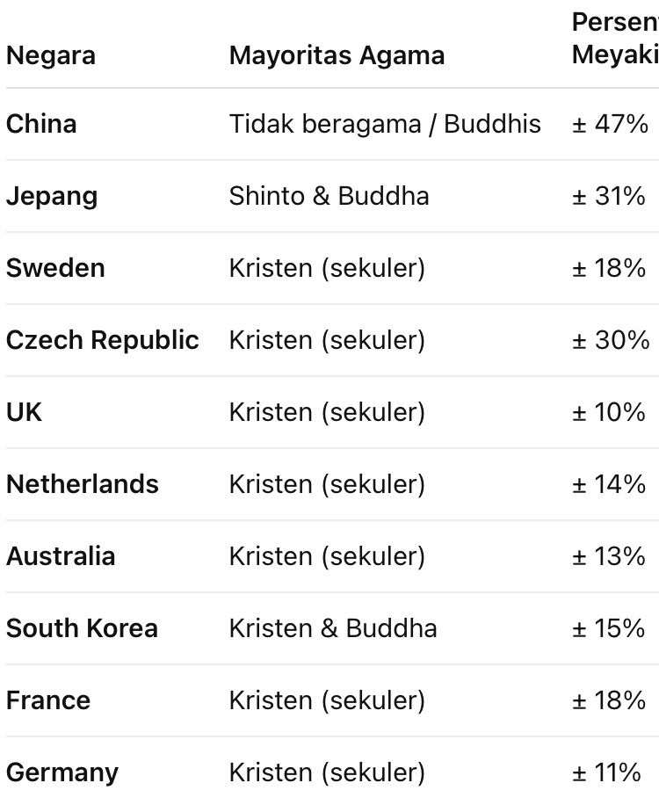Click the South Korea row label
The height and width of the screenshot is (812, 659).
click(x=82, y=628)
